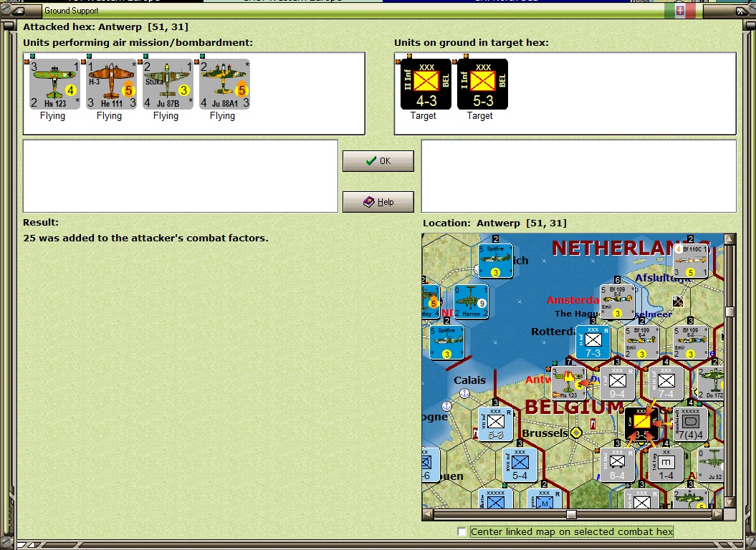Click the 'Result:' label
756x550 pixels.
[41, 223]
